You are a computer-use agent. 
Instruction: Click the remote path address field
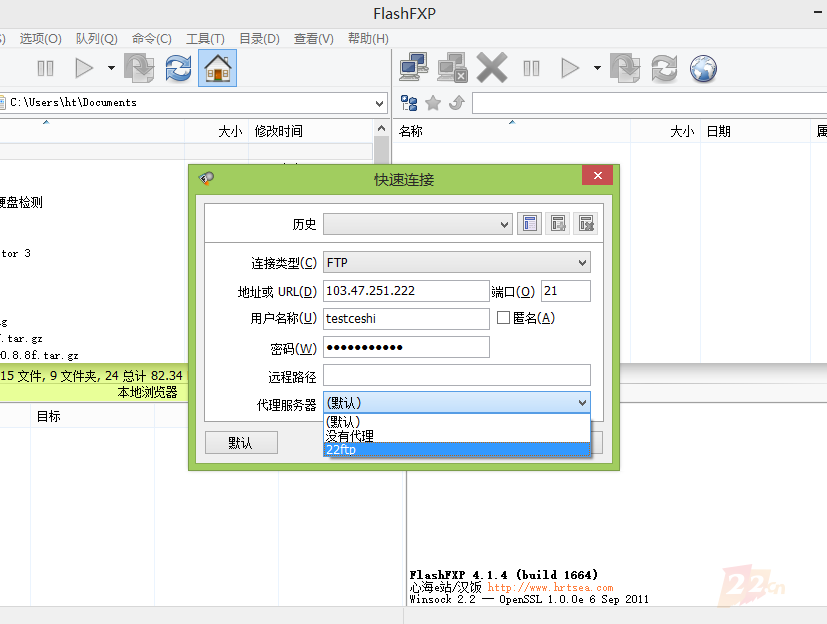[649, 103]
